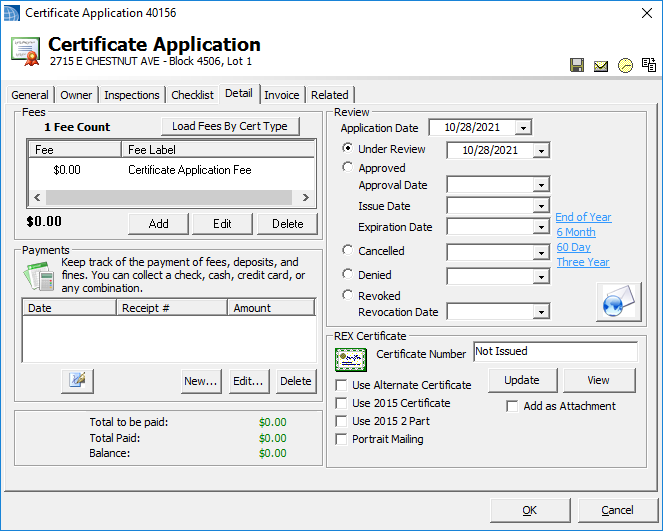663x531 pixels.
Task: Select the Revoked radio button
Action: [347, 295]
